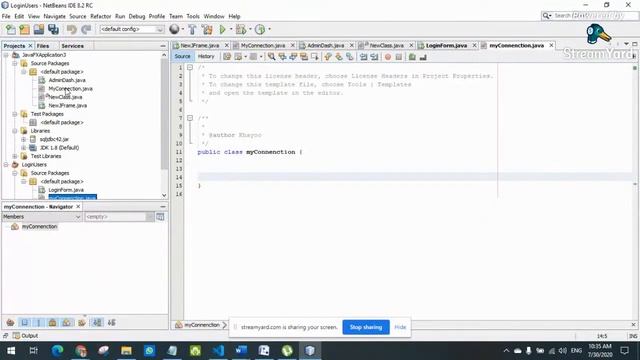The height and width of the screenshot is (360, 640).
Task: Switch to the LoginForm.java editor tab
Action: pyautogui.click(x=446, y=45)
